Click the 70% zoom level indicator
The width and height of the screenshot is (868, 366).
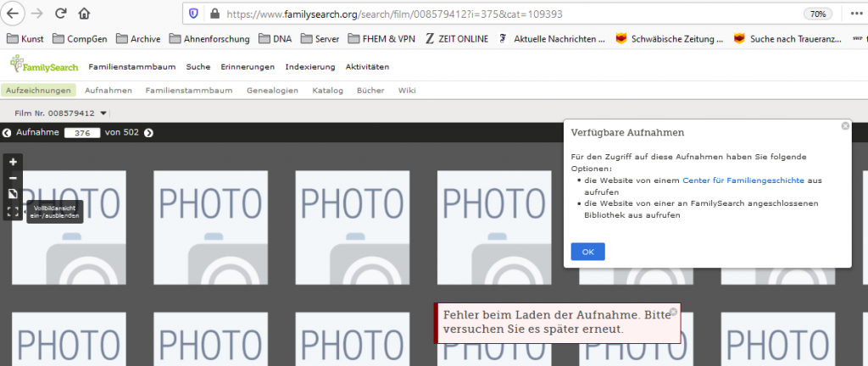click(x=818, y=14)
